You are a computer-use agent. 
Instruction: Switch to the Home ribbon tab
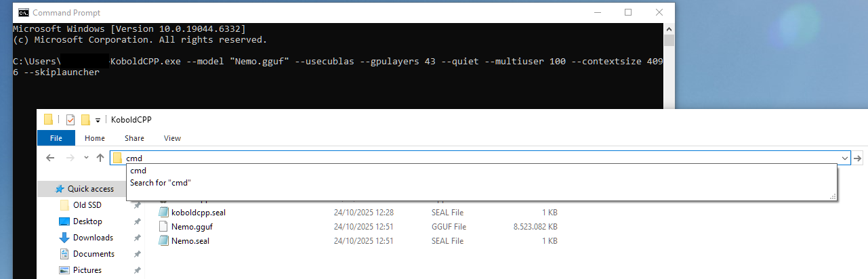95,138
